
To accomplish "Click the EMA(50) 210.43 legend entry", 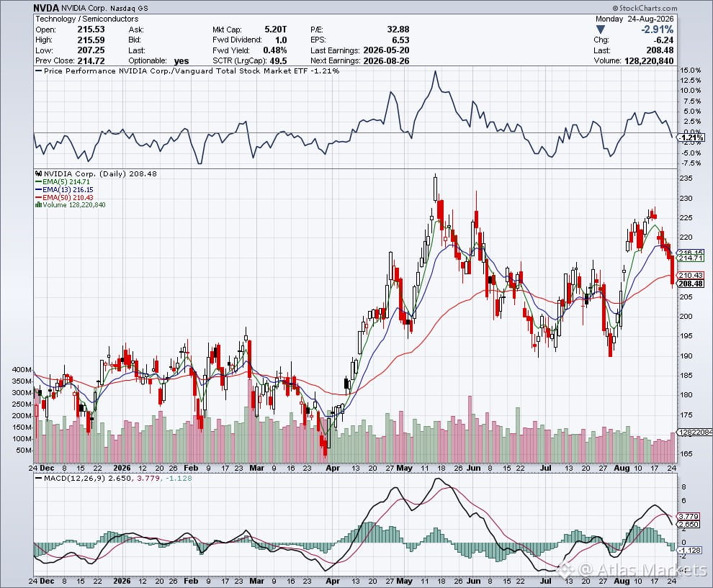I will tap(65, 197).
